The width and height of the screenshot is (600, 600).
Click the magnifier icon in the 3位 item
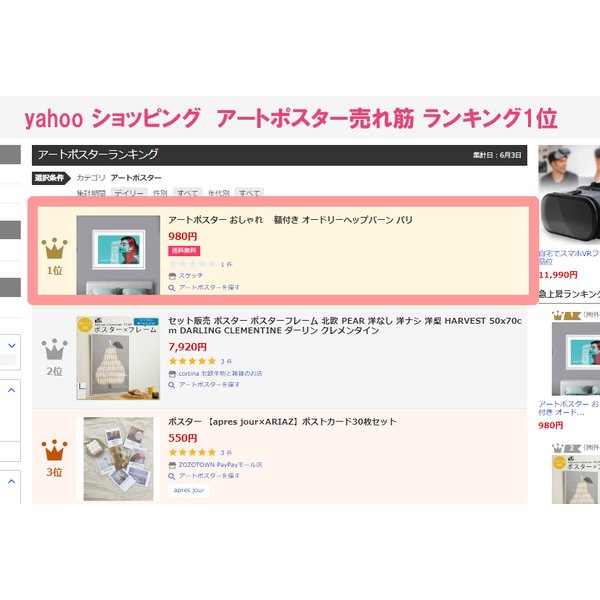[x=172, y=476]
